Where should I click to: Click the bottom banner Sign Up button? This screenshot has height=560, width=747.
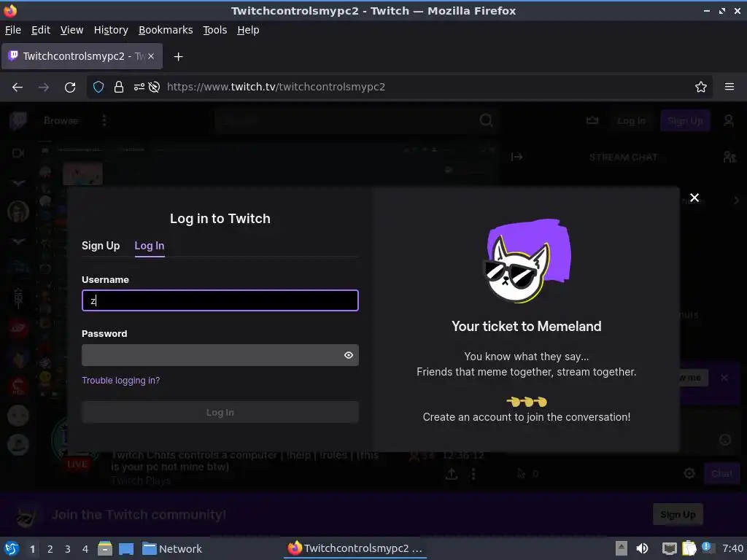(x=678, y=515)
